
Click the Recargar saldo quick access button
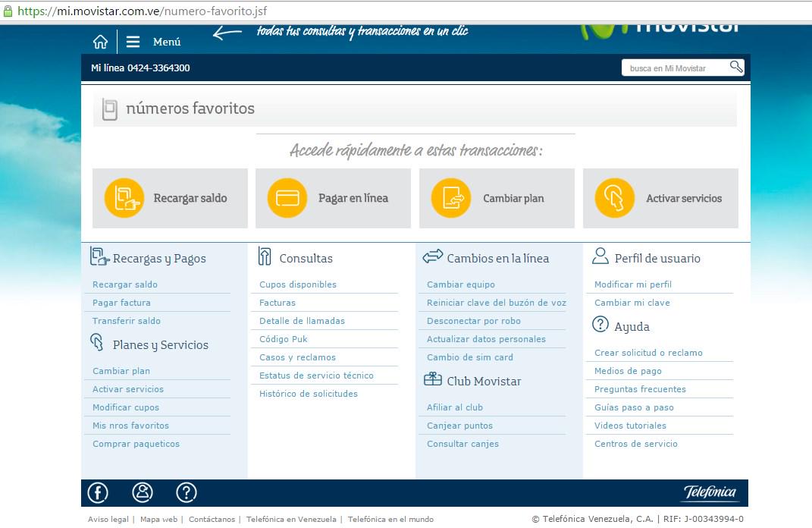[170, 198]
